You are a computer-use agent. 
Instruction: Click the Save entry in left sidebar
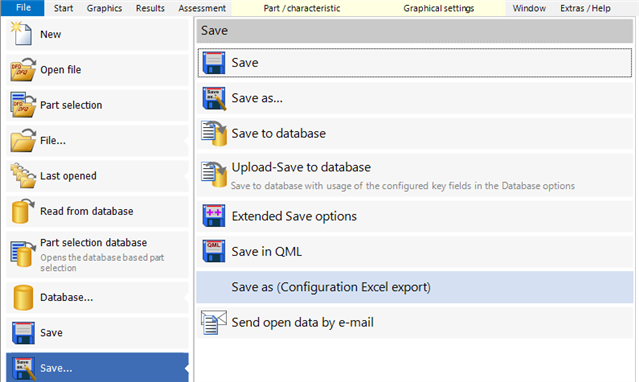[97, 333]
